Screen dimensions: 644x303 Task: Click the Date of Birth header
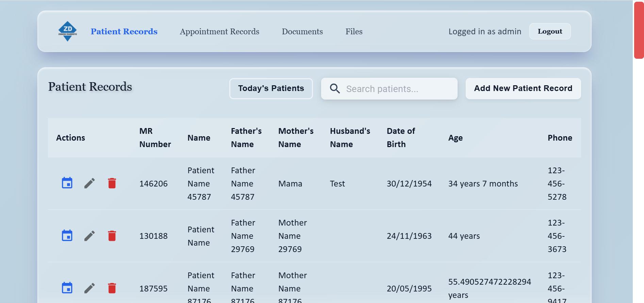(x=401, y=138)
